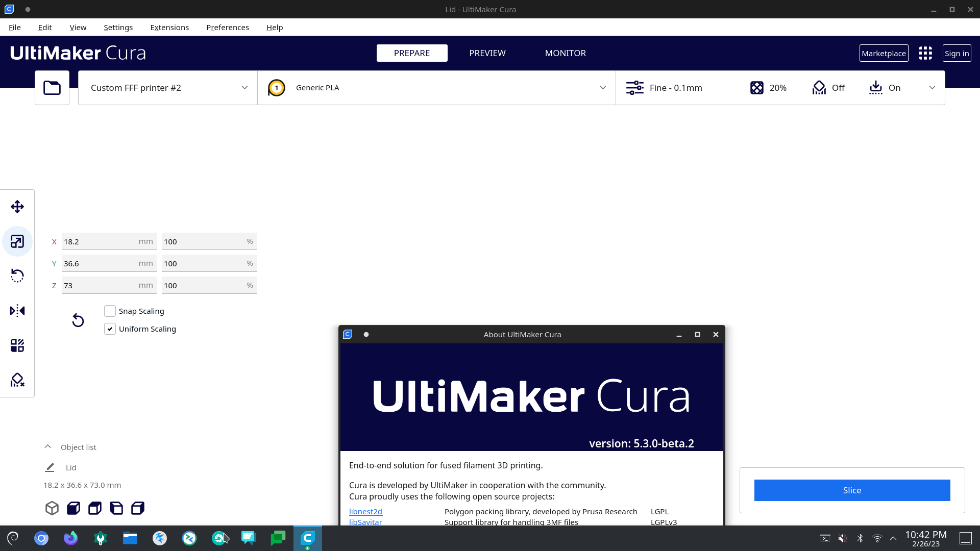The image size is (980, 551).
Task: Open the applications grid beside Marketplace
Action: click(925, 53)
